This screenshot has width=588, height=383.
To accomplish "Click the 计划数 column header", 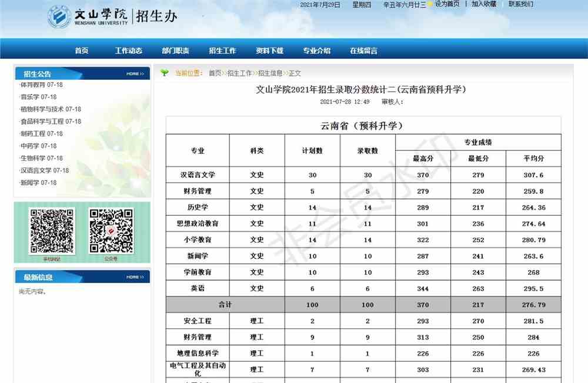I will [x=312, y=150].
